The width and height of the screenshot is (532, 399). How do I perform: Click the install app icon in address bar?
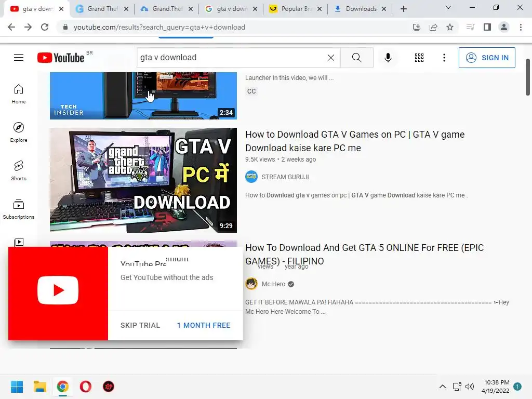(x=416, y=27)
